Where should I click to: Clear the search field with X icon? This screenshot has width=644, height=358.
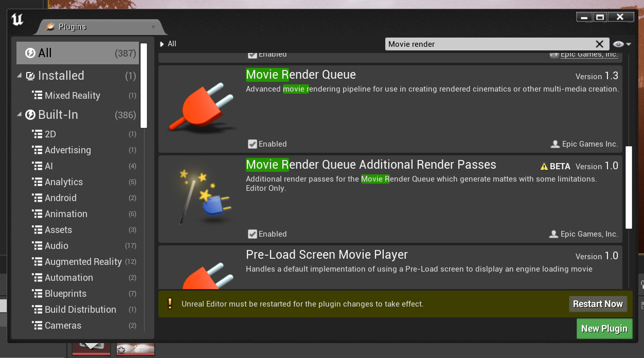[599, 44]
